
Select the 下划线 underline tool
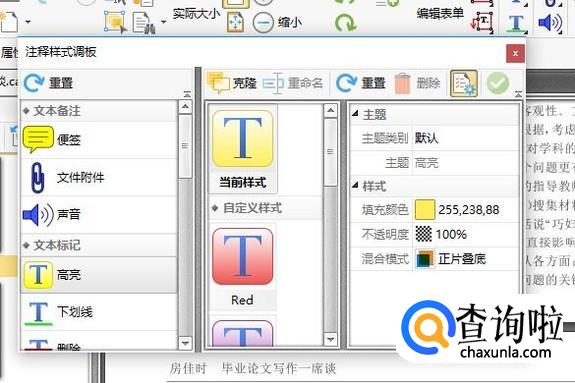pyautogui.click(x=98, y=312)
